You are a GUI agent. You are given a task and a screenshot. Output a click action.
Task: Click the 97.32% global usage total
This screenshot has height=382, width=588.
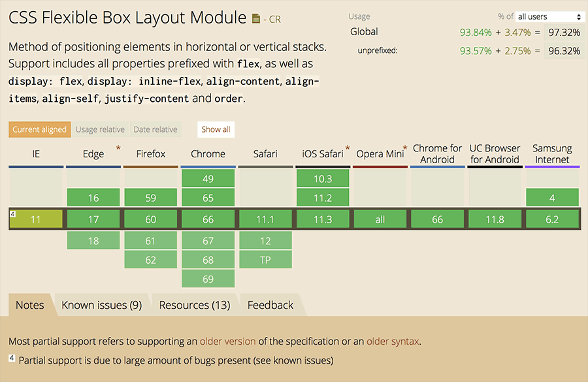click(564, 32)
